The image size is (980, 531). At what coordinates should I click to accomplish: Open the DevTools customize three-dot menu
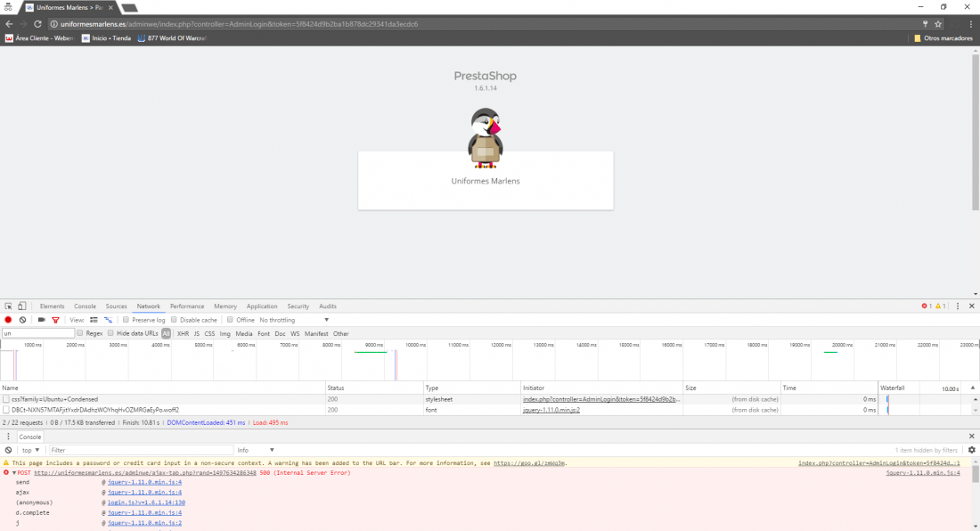[958, 306]
